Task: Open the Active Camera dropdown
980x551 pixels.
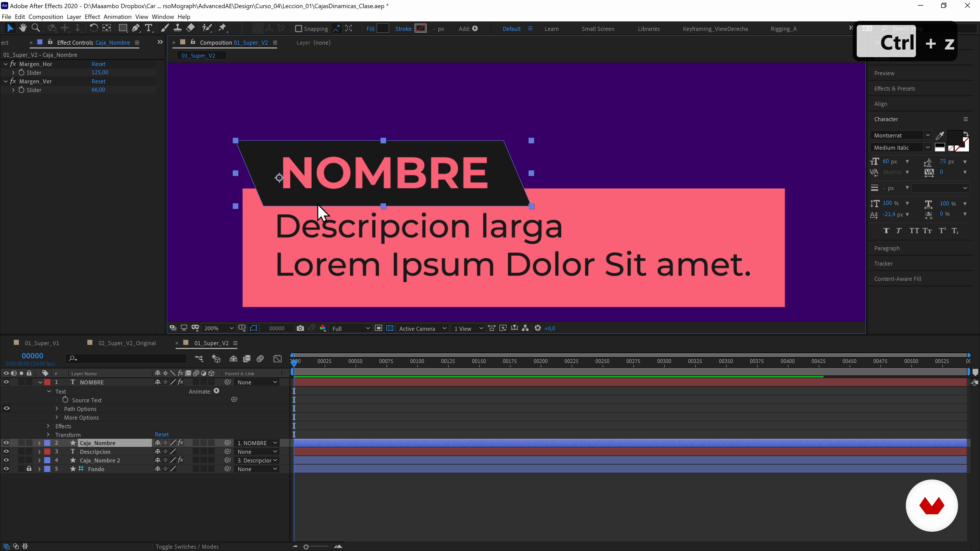Action: [422, 328]
